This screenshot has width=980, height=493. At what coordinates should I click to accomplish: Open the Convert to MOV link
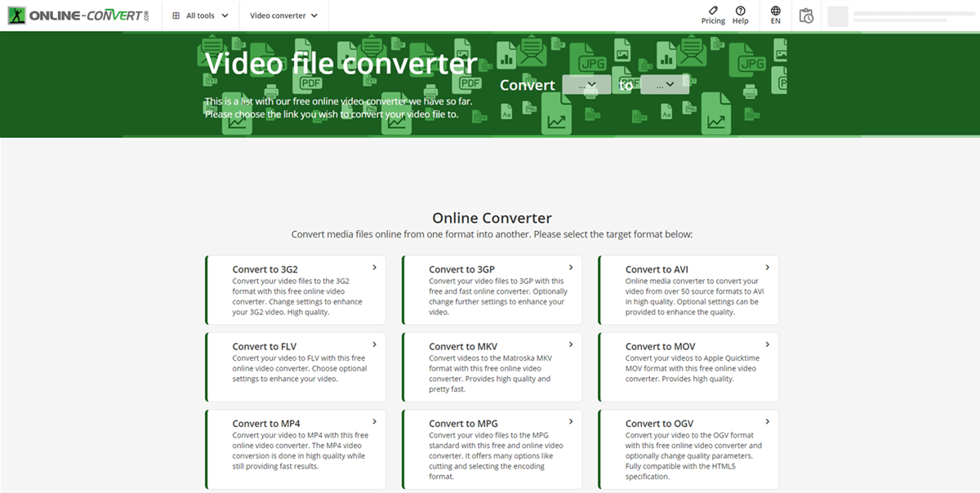click(660, 347)
